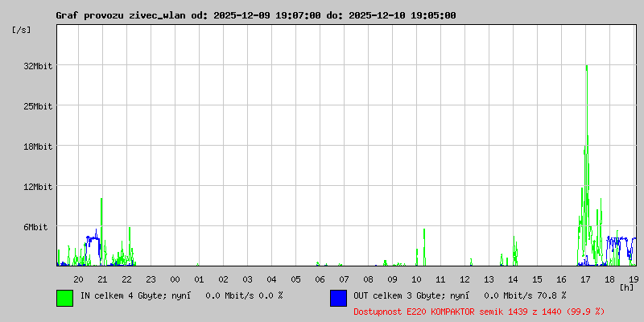Click the red Dostupnost E220 KOMPAKTOR availability line
This screenshot has height=322, width=644.
pyautogui.click(x=479, y=312)
